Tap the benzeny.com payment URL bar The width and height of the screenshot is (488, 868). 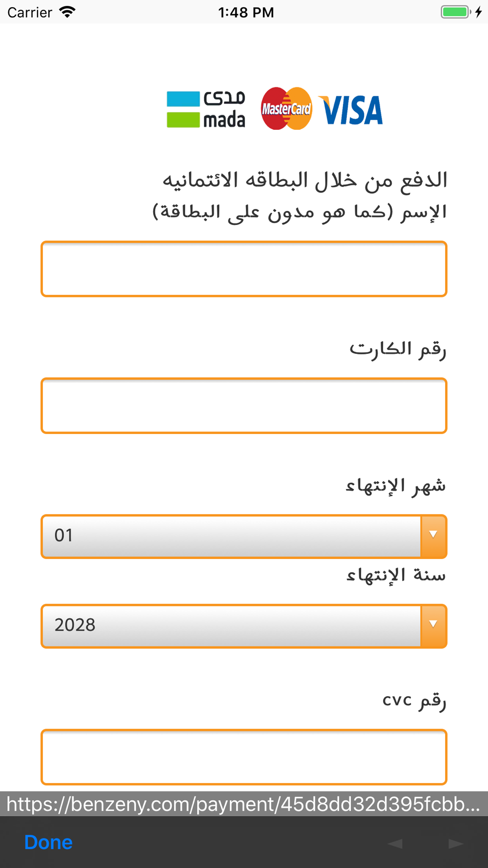point(244,804)
